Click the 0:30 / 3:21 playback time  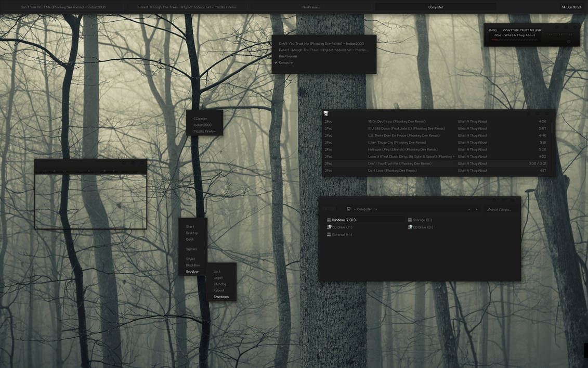pyautogui.click(x=538, y=164)
